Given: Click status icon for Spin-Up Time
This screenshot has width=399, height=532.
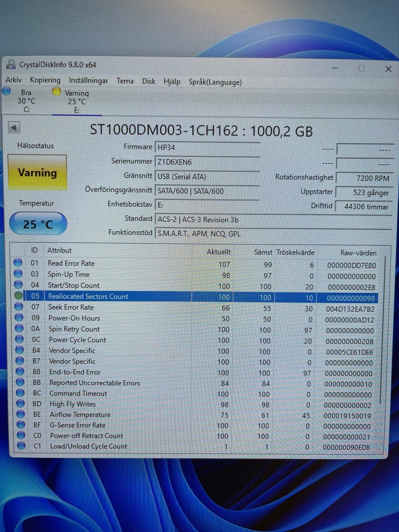Looking at the screenshot, I should 18,273.
